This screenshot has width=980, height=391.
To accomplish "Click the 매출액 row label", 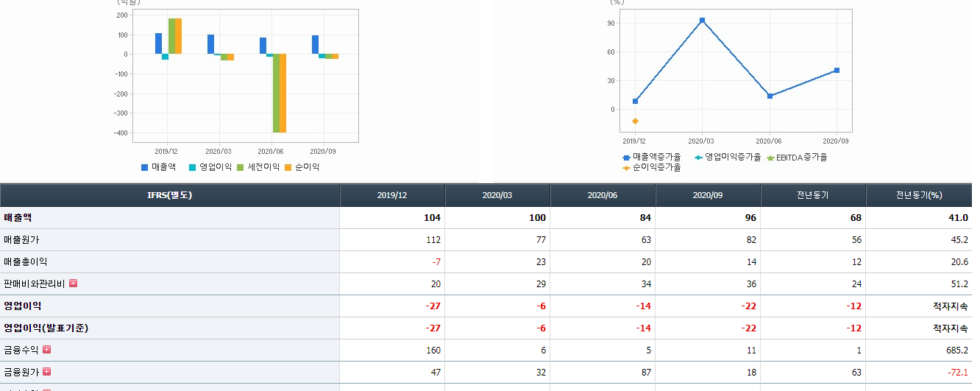I will tap(18, 218).
